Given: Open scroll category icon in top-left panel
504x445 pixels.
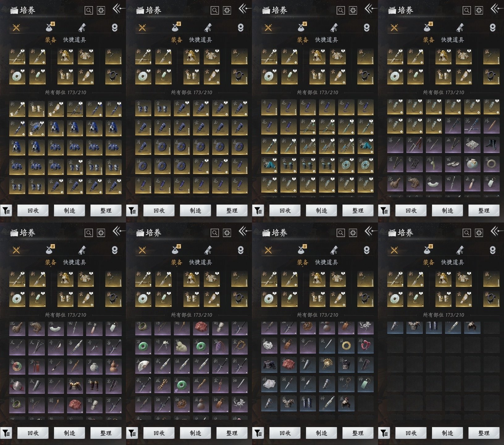Looking at the screenshot, I should pos(82,28).
